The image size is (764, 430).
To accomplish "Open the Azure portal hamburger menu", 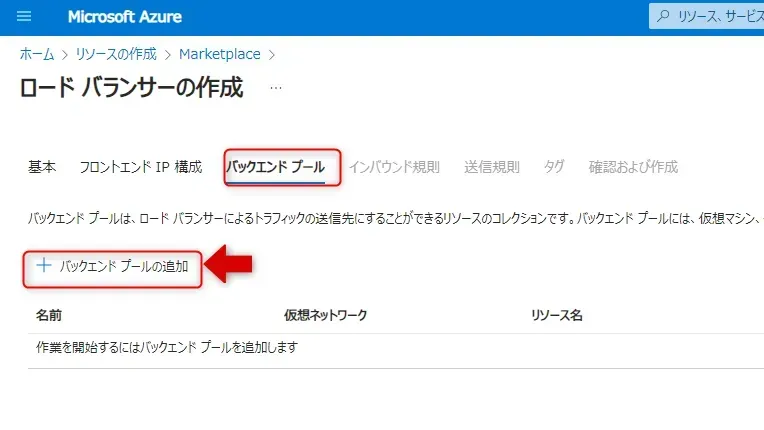I will coord(25,17).
